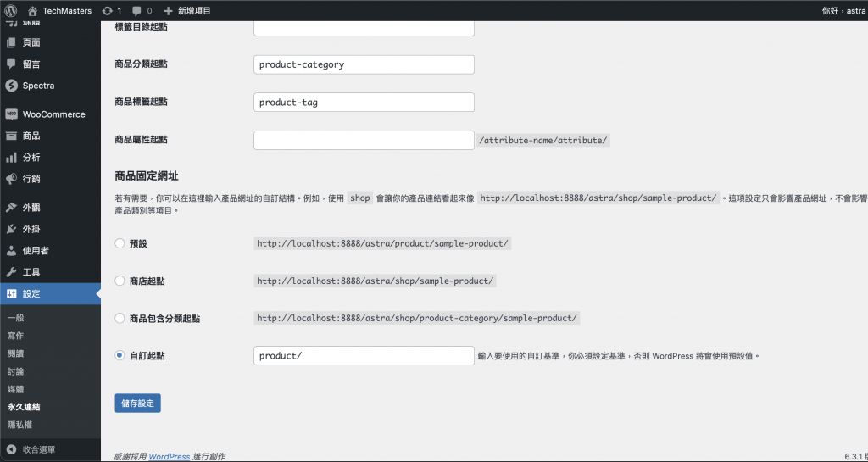Click the 收合選單 collapse menu button
Screen dimensions: 868x462
point(50,450)
